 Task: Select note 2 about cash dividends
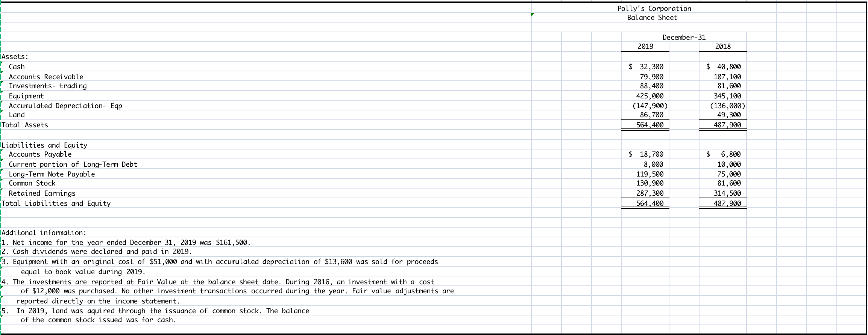tap(97, 252)
